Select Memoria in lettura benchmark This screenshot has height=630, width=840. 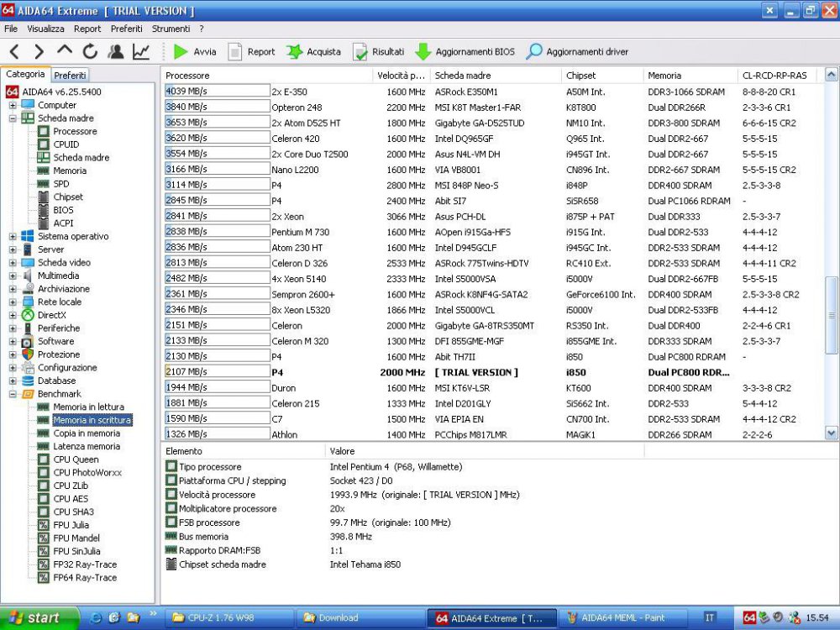pos(88,407)
